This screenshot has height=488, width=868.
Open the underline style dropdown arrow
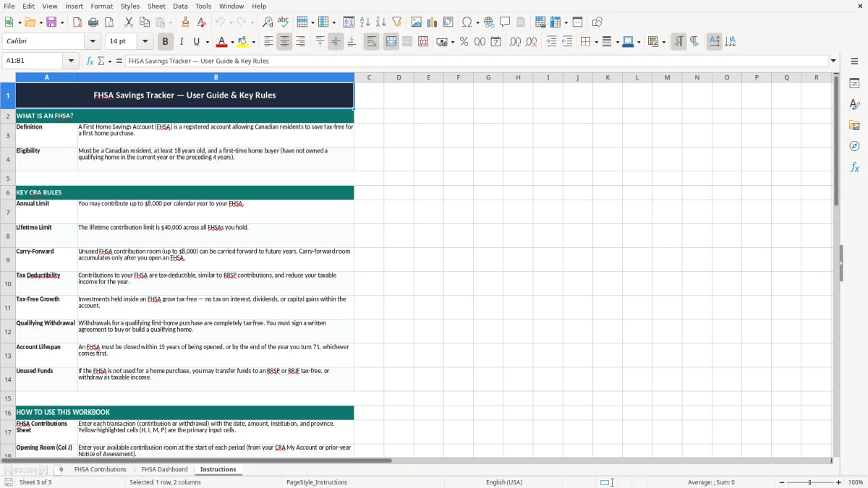tap(207, 42)
